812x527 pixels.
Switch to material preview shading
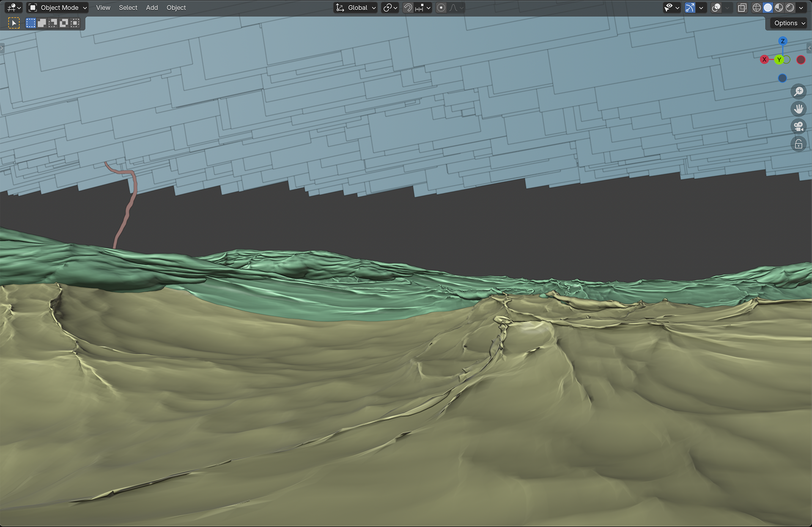pyautogui.click(x=779, y=8)
